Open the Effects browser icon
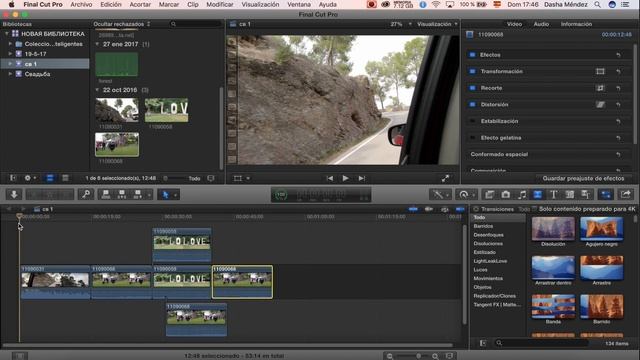Viewport: 640px width, 360px height. [489, 195]
